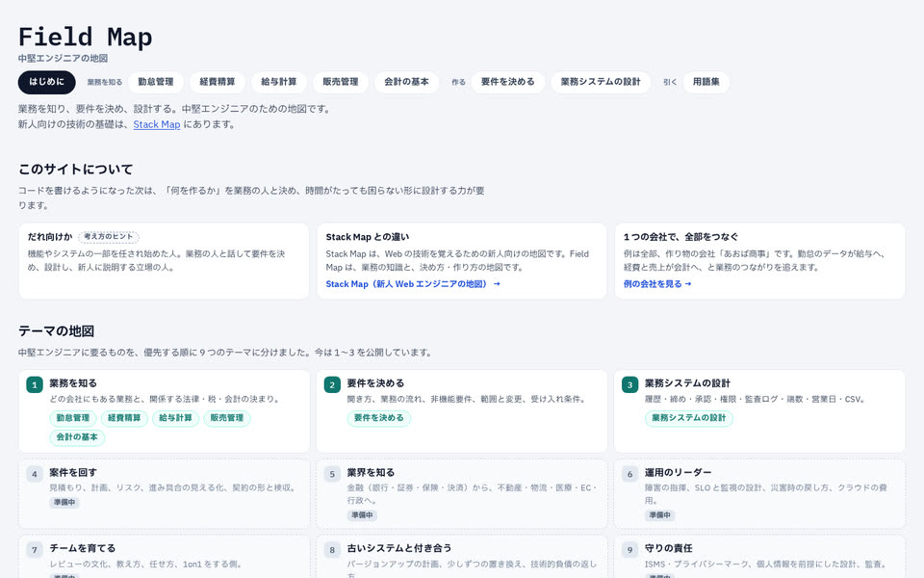Click the 古いシステムと付き合う card title
The width and height of the screenshot is (924, 578).
click(398, 548)
